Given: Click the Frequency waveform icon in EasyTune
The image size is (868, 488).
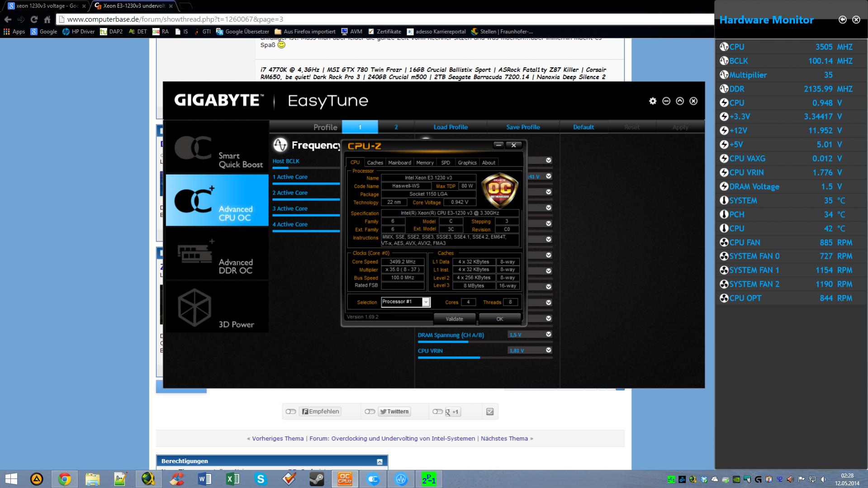Looking at the screenshot, I should coord(280,145).
